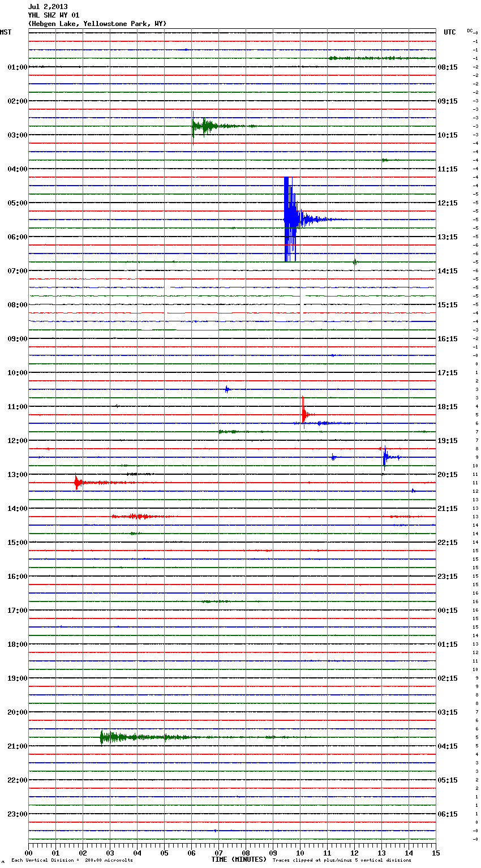The image size is (481, 868).
Task: Select the 17:00 MST time label
Action: click(18, 610)
